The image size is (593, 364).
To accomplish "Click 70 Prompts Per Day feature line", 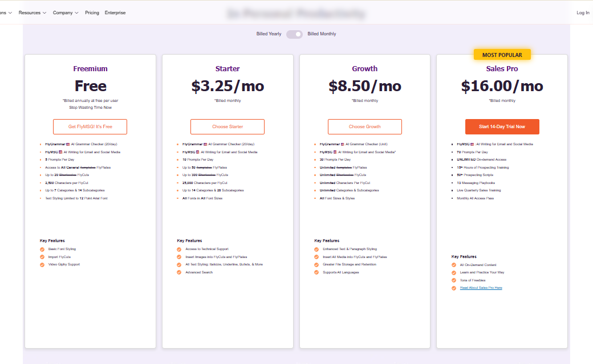I will tap(472, 152).
